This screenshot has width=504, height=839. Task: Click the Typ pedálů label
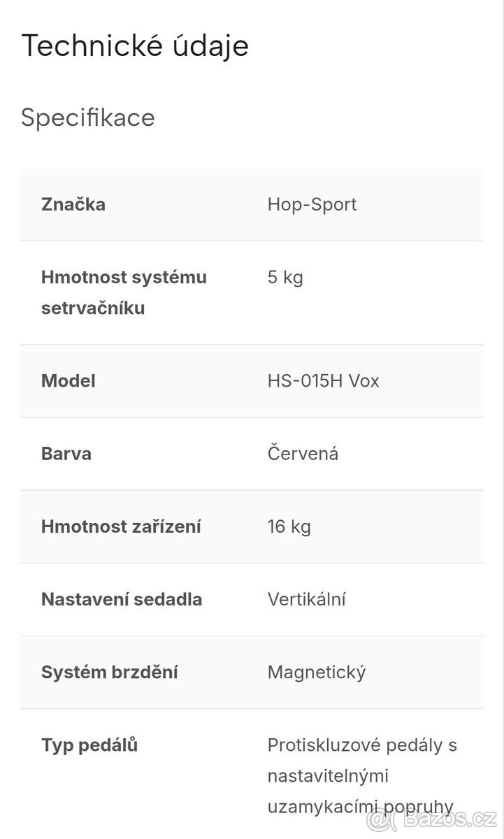pos(89,745)
